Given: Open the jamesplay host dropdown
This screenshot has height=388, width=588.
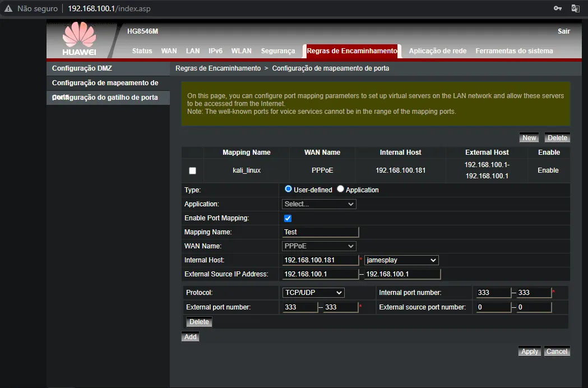Looking at the screenshot, I should point(401,260).
